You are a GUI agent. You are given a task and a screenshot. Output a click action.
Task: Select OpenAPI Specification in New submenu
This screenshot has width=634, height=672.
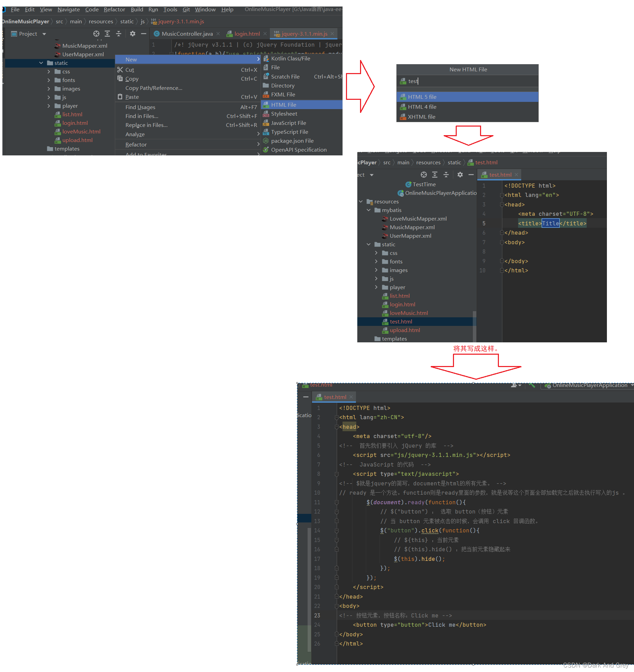click(302, 150)
